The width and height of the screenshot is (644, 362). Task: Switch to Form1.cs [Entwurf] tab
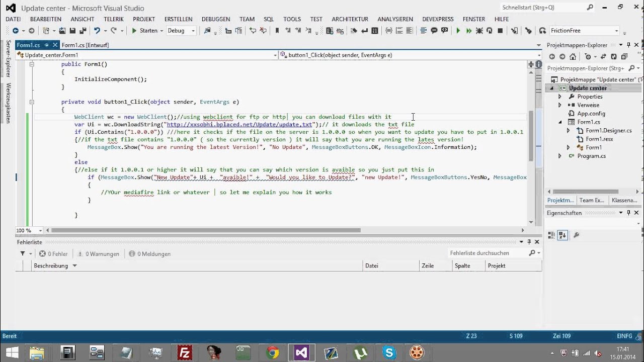(x=85, y=45)
